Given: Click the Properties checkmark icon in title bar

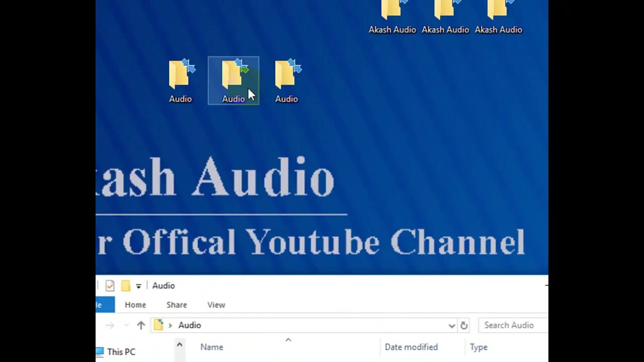Looking at the screenshot, I should (110, 286).
